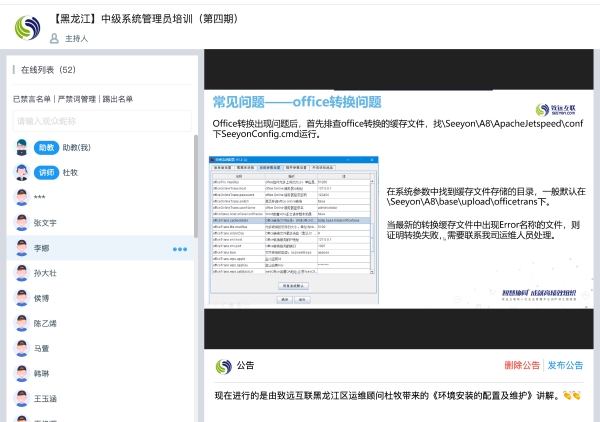Click the host person icon beside 主持人
The image size is (600, 422).
[x=54, y=38]
